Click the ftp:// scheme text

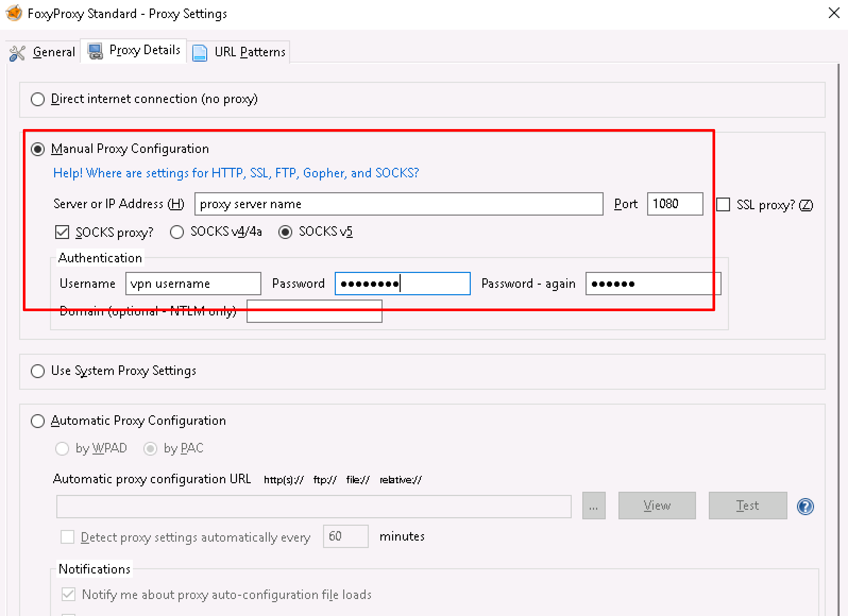coord(325,480)
